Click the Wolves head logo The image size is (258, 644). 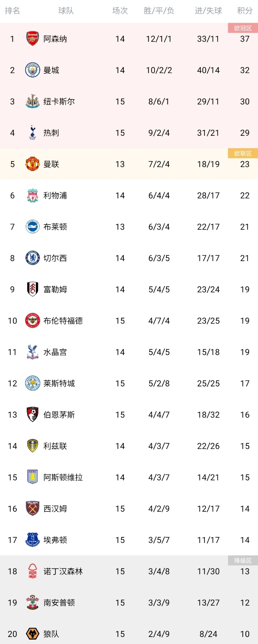pyautogui.click(x=33, y=634)
